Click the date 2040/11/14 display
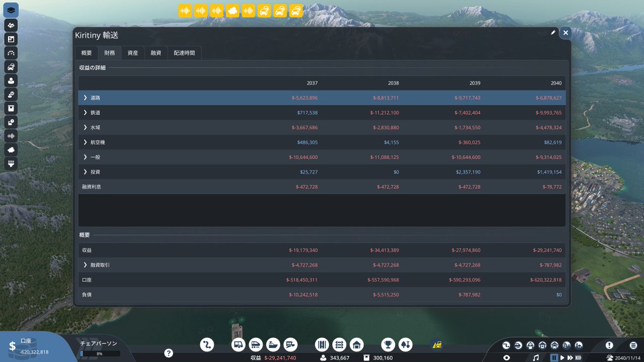The width and height of the screenshot is (644, 362). (624, 358)
